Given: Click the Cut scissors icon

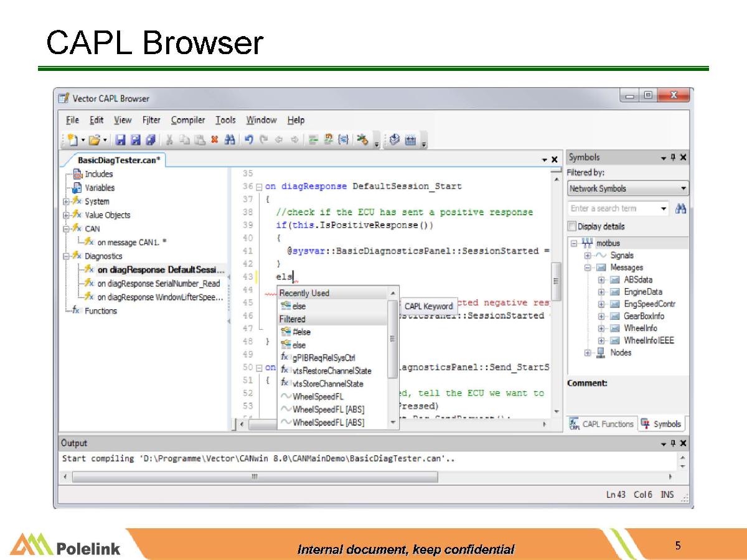Looking at the screenshot, I should point(169,140).
